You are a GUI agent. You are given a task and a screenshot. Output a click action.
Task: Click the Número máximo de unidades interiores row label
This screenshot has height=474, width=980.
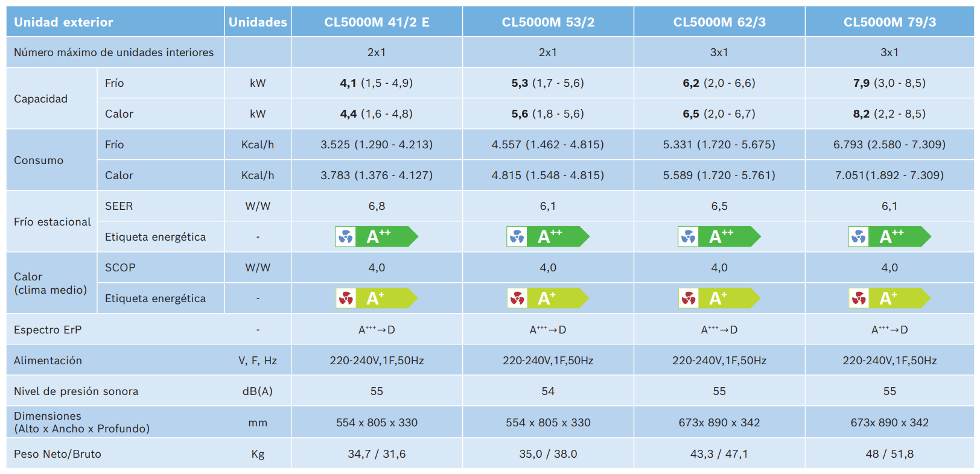click(113, 52)
